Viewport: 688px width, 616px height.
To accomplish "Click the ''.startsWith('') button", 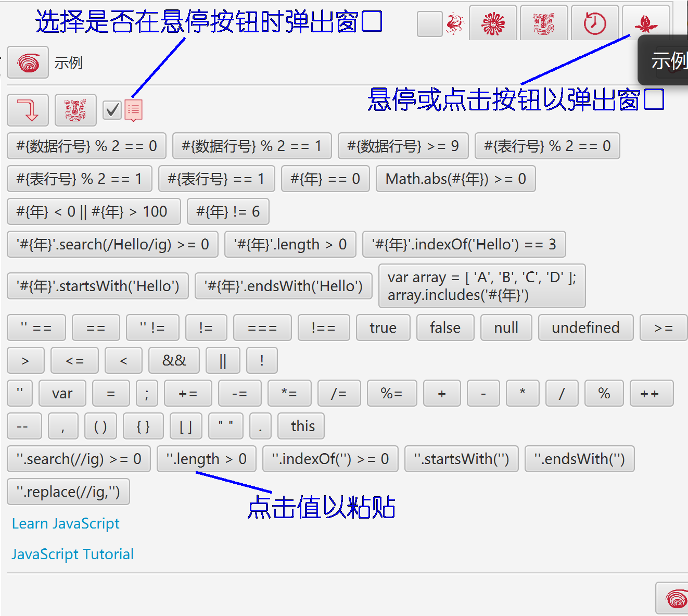I will click(x=462, y=459).
